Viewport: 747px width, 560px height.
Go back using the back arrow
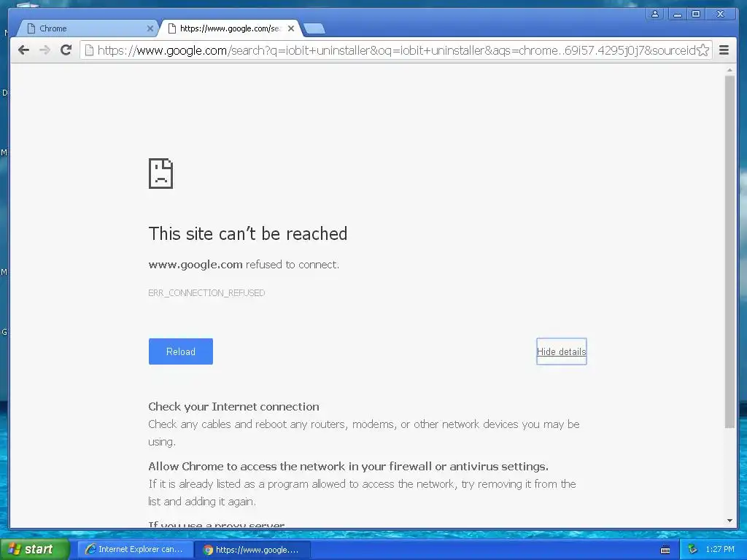pyautogui.click(x=23, y=50)
